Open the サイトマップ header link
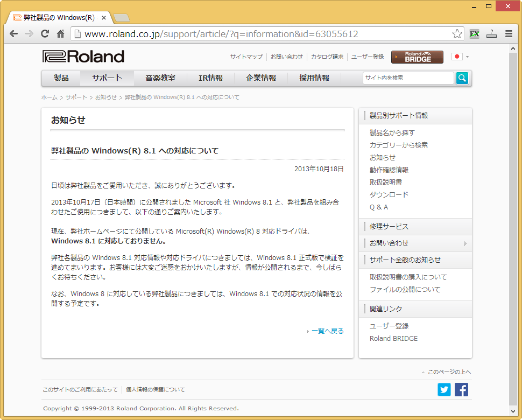The height and width of the screenshot is (420, 522). coord(246,57)
